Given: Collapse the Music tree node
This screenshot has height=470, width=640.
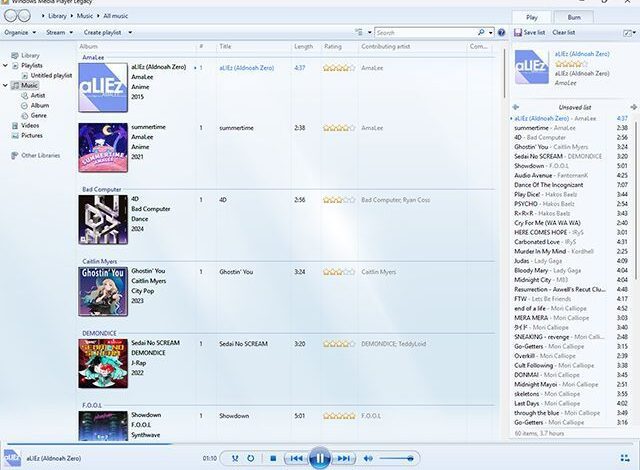Looking at the screenshot, I should coord(5,85).
